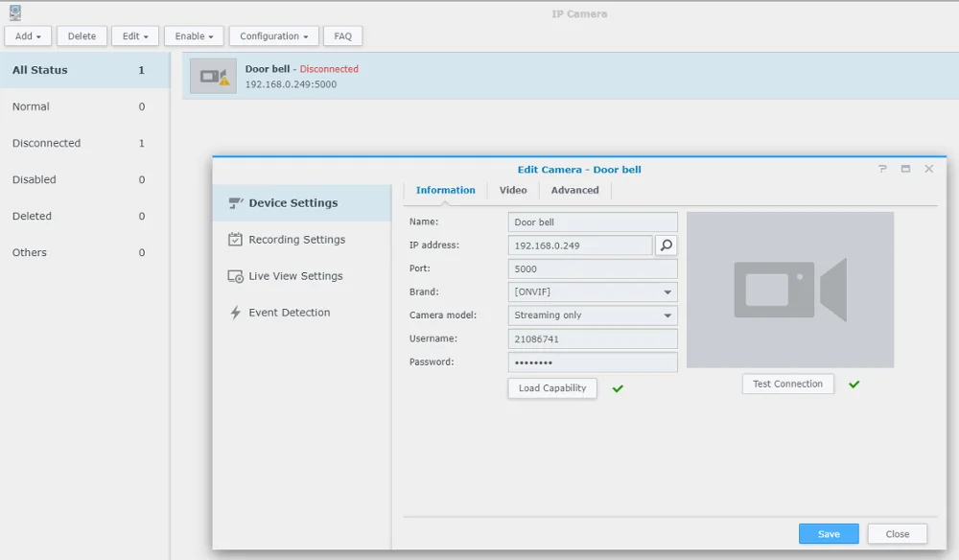Expand the Brand ONVIF dropdown
The height and width of the screenshot is (560, 959).
pyautogui.click(x=593, y=292)
